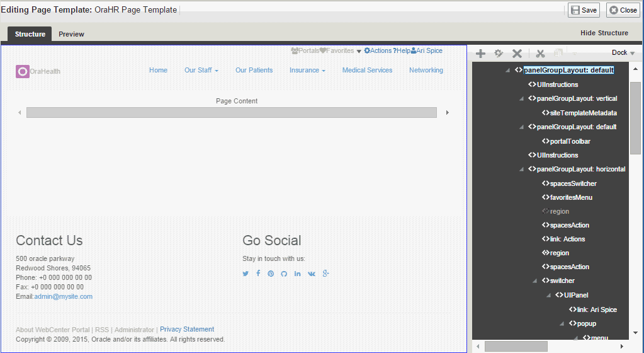Click the About WebCenter Portal link
Image resolution: width=644 pixels, height=353 pixels.
pyautogui.click(x=53, y=330)
